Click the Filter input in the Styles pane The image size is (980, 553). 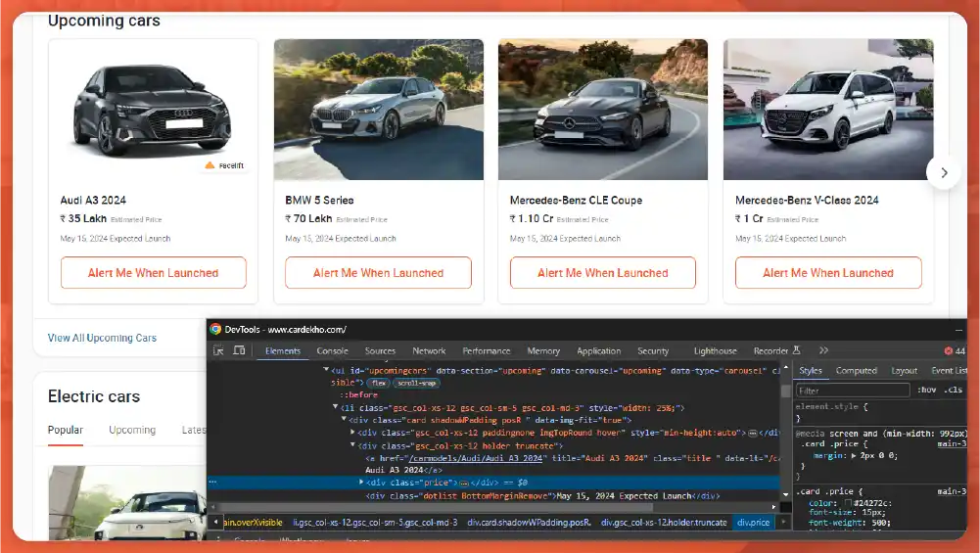tap(852, 391)
